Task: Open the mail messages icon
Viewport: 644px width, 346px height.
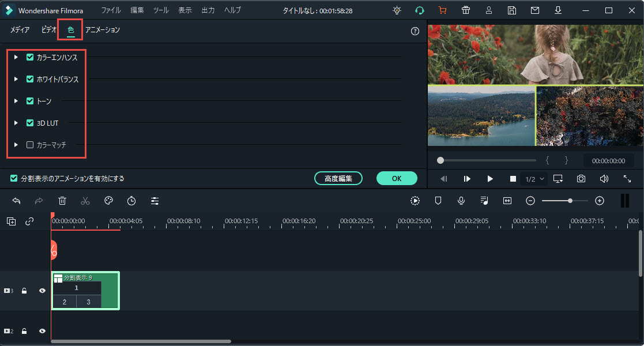Action: [535, 11]
